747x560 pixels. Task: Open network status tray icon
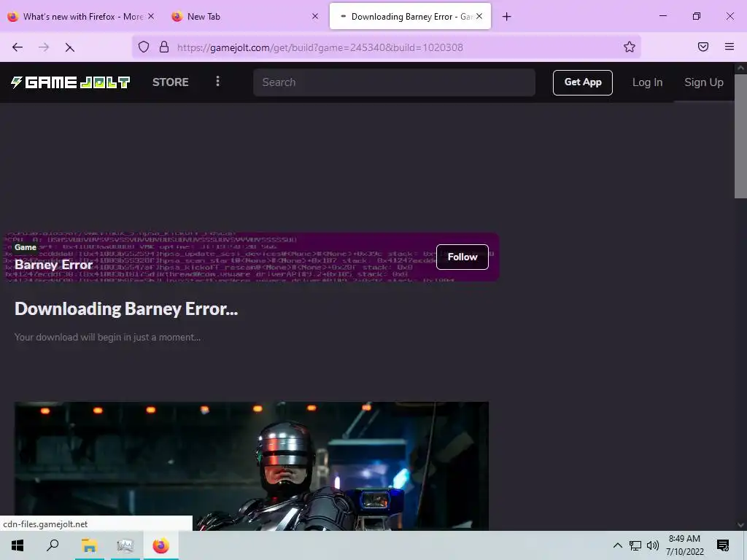pyautogui.click(x=635, y=545)
